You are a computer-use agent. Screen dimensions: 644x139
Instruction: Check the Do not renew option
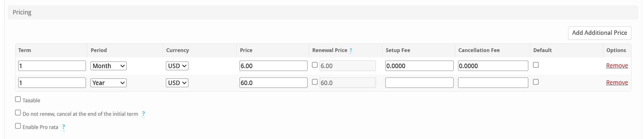click(x=18, y=113)
